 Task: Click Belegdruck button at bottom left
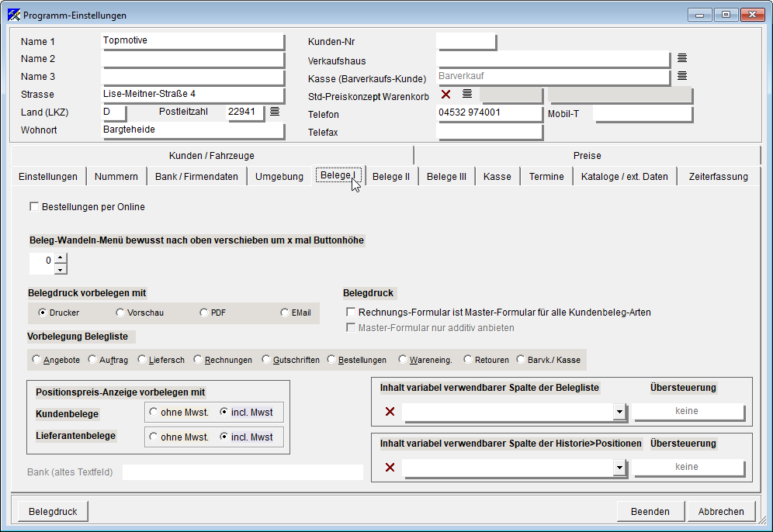click(53, 511)
